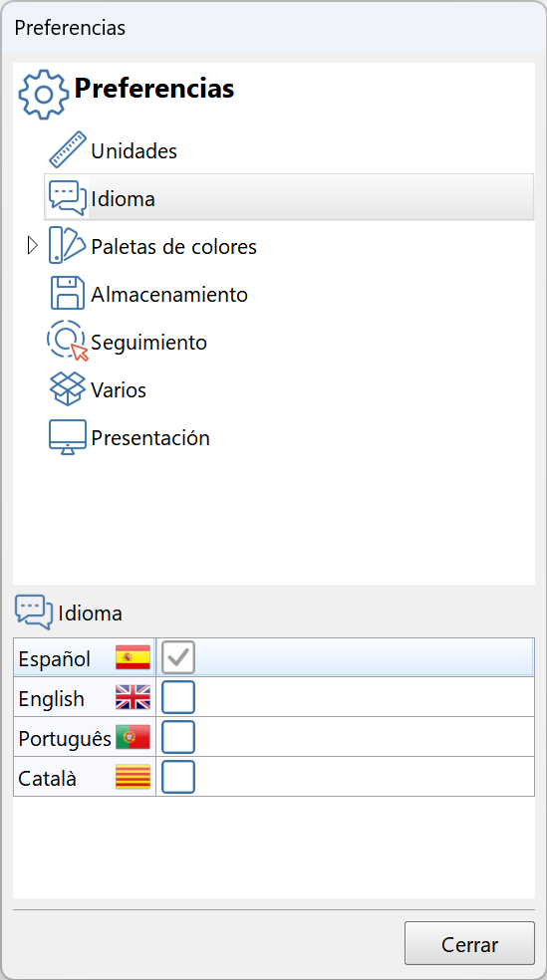Click the Paletas de colores swatch icon
The image size is (547, 980).
[67, 245]
